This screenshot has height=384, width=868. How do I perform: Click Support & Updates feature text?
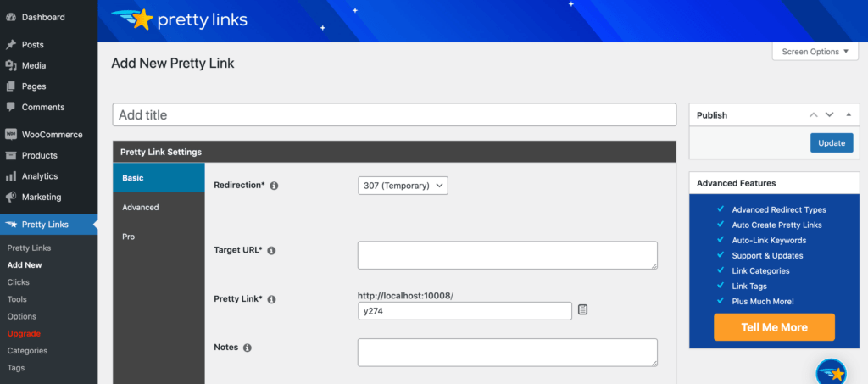click(767, 256)
